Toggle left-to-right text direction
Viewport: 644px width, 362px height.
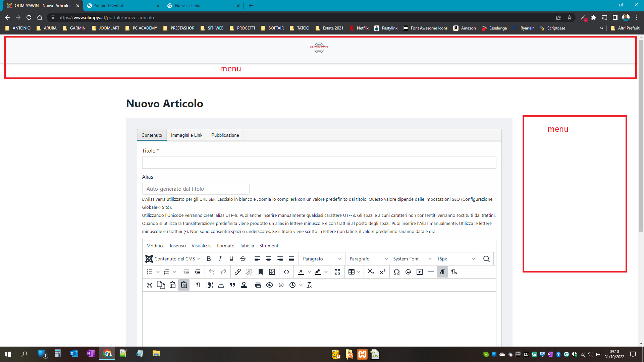[x=442, y=272]
